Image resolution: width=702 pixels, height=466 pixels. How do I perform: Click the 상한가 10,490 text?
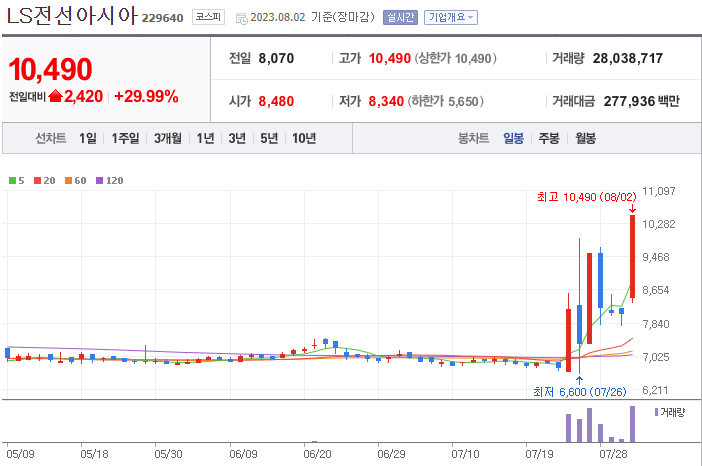[x=456, y=58]
